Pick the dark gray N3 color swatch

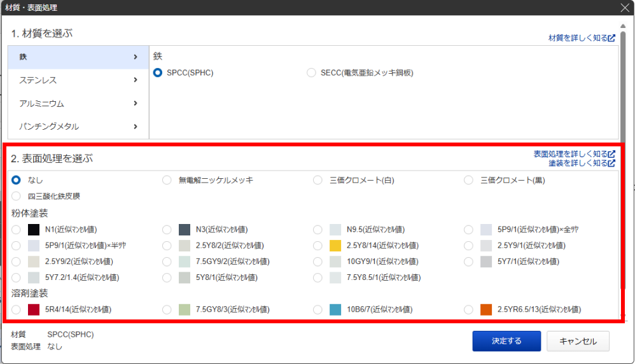[x=185, y=230]
